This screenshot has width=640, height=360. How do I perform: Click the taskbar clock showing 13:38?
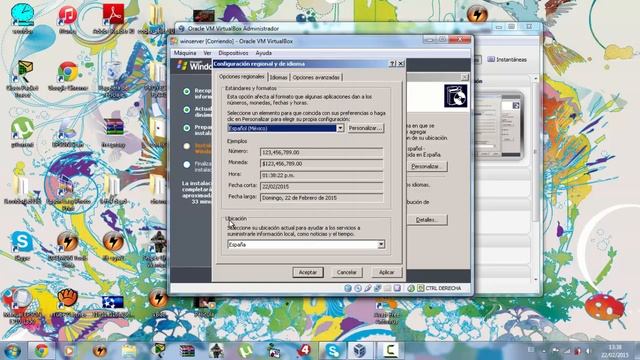click(614, 351)
